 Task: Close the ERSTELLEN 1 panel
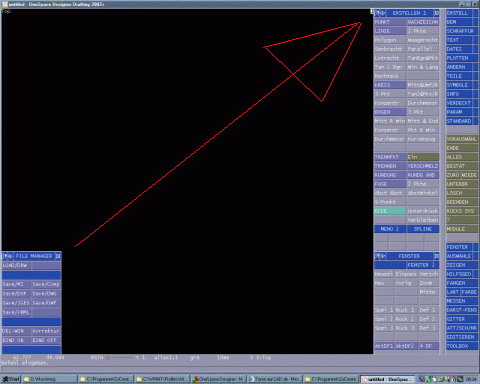click(436, 13)
